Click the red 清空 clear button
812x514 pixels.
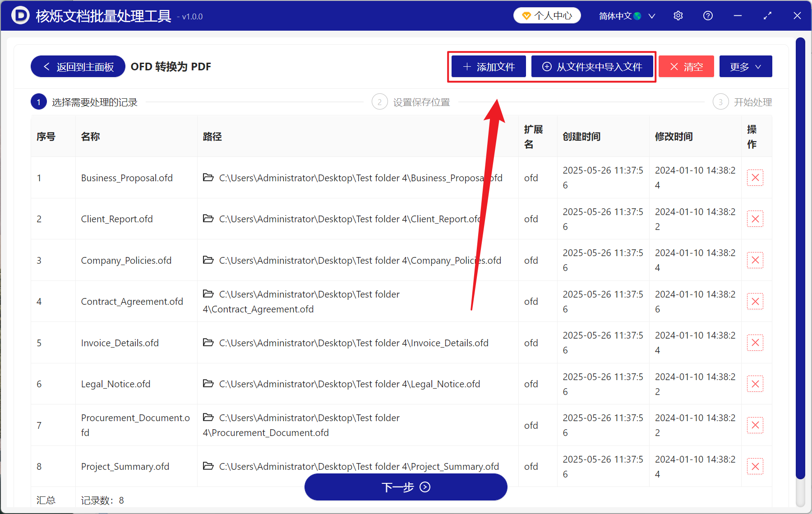[x=686, y=67]
